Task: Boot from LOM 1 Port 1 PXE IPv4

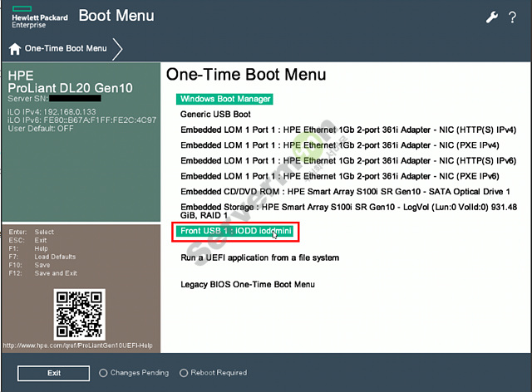Action: pos(340,145)
